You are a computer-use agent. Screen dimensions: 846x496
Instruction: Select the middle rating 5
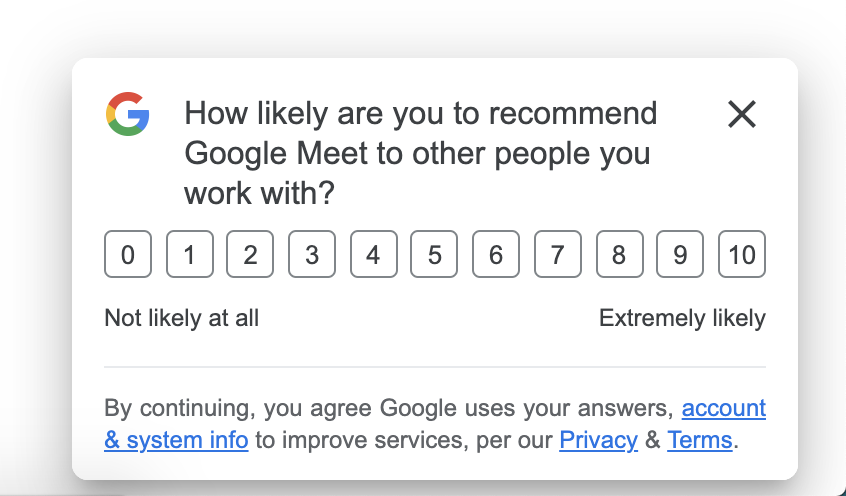click(434, 254)
